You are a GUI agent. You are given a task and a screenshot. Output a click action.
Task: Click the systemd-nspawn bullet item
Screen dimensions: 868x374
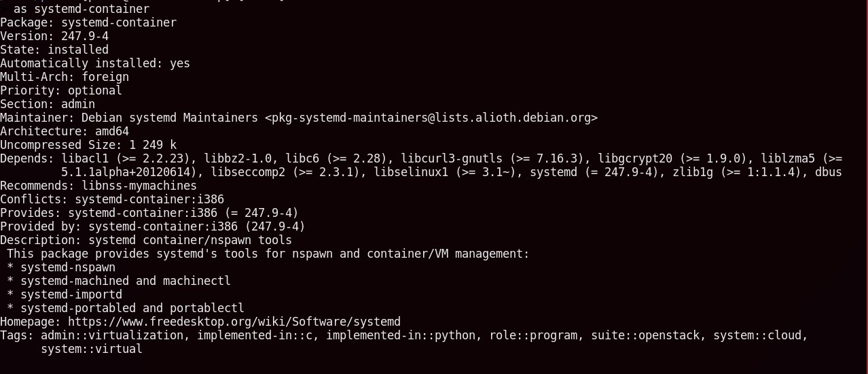[x=68, y=267]
